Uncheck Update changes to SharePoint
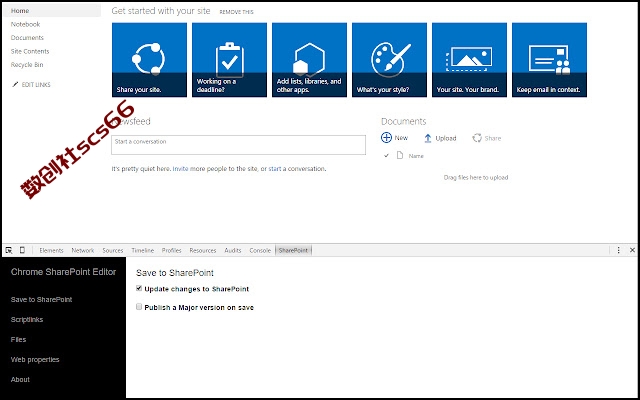This screenshot has width=640, height=400. coord(139,288)
